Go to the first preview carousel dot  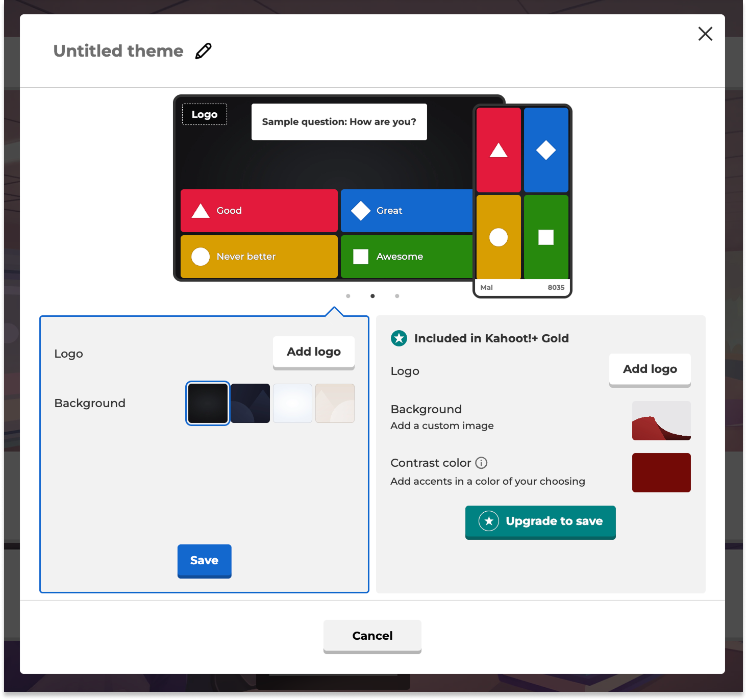[348, 296]
